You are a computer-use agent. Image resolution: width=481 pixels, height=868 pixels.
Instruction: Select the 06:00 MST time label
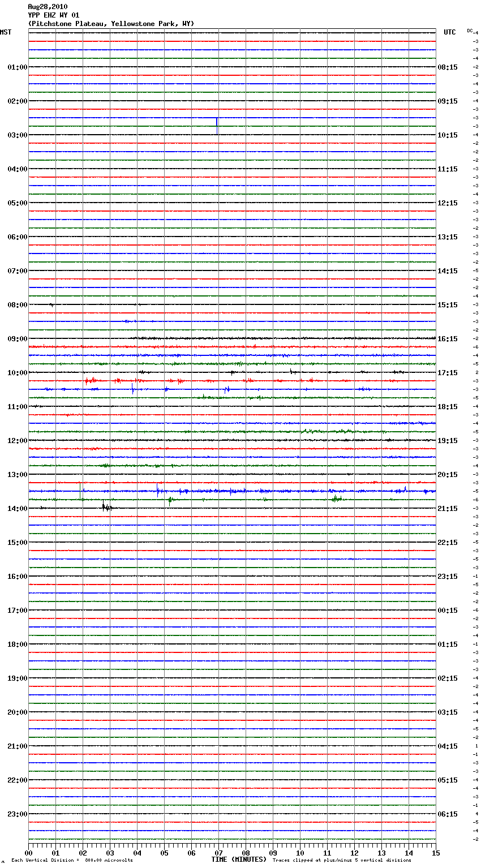point(18,237)
